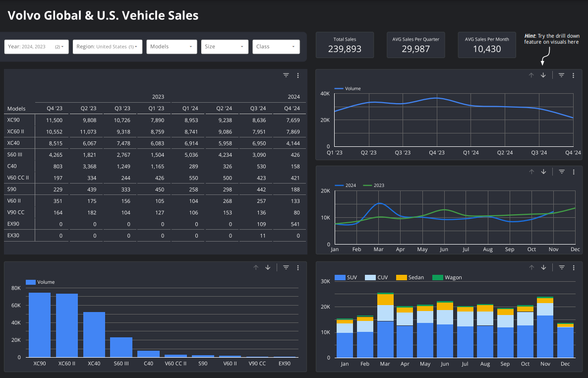The width and height of the screenshot is (588, 378).
Task: Toggle the SUV legend swatch
Action: tap(340, 278)
